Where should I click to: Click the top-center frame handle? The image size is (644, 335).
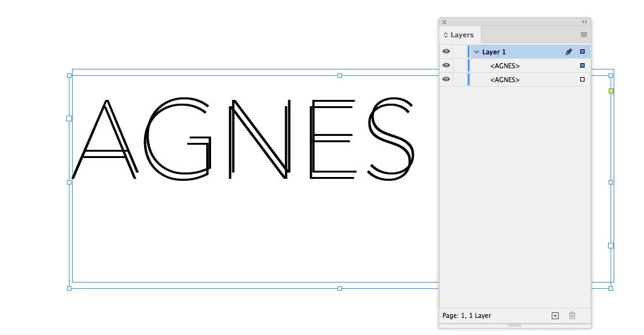(x=339, y=76)
